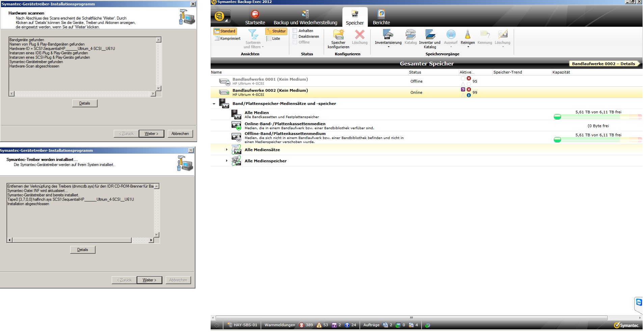
Task: Click the Auswurf eject icon
Action: click(451, 34)
